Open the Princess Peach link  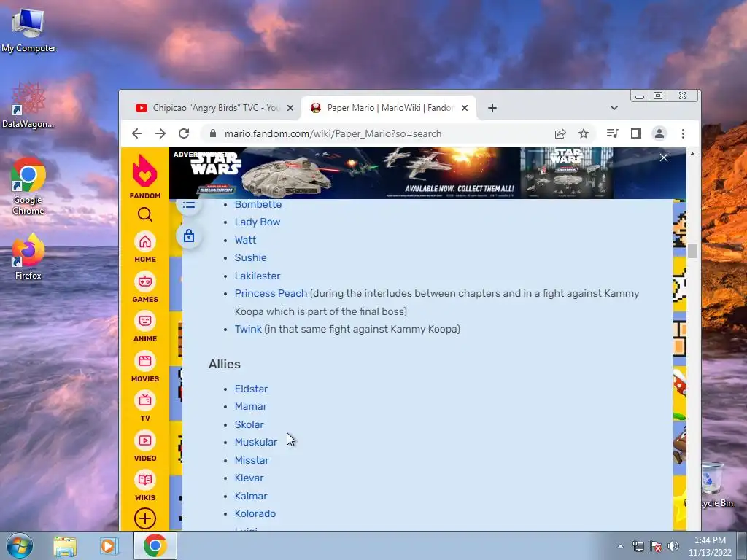coord(271,293)
